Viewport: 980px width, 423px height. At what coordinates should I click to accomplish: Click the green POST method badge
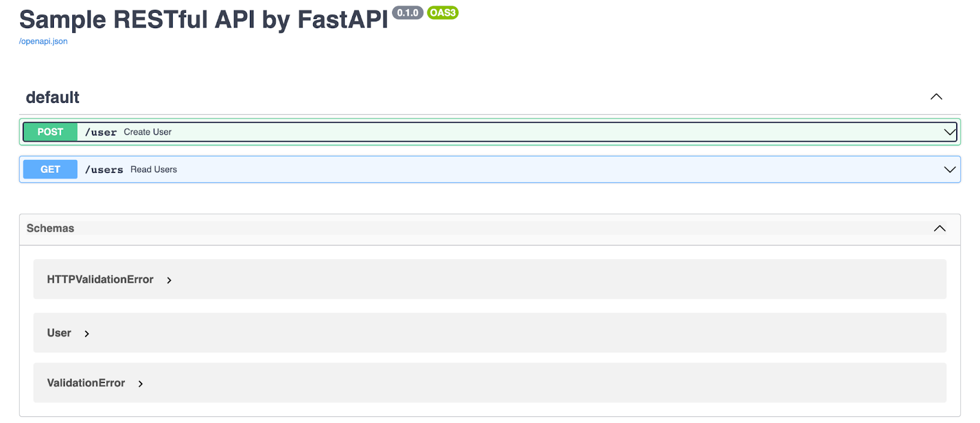coord(50,132)
